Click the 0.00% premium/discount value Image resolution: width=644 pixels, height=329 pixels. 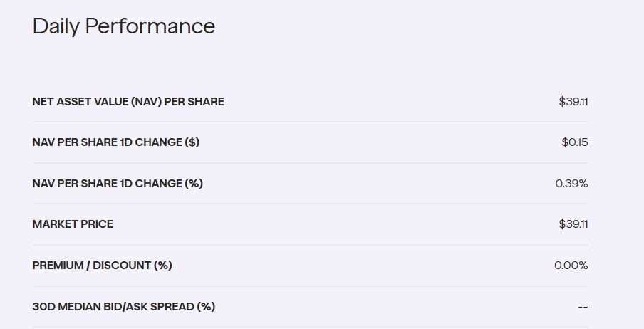(x=571, y=266)
